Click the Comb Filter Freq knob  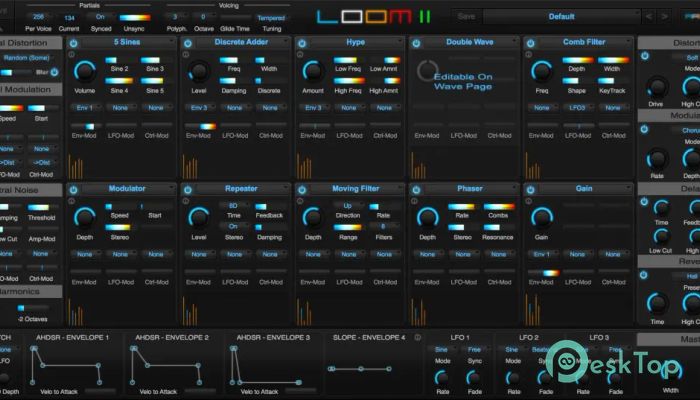(542, 71)
